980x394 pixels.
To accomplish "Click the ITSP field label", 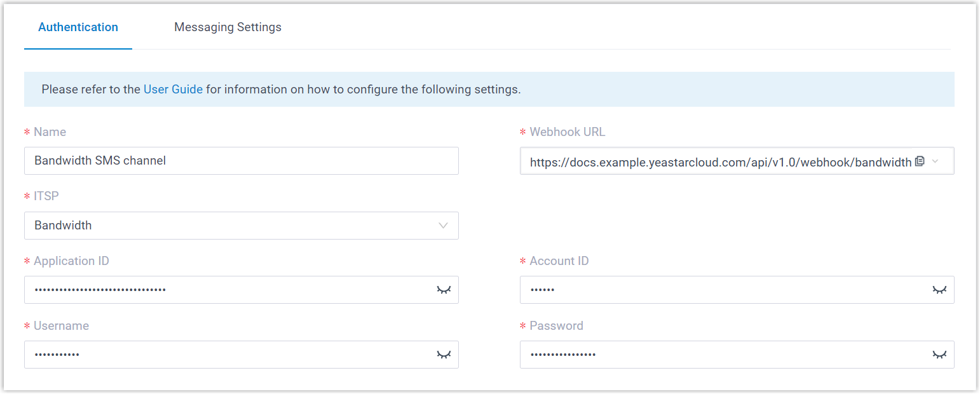I will point(46,196).
